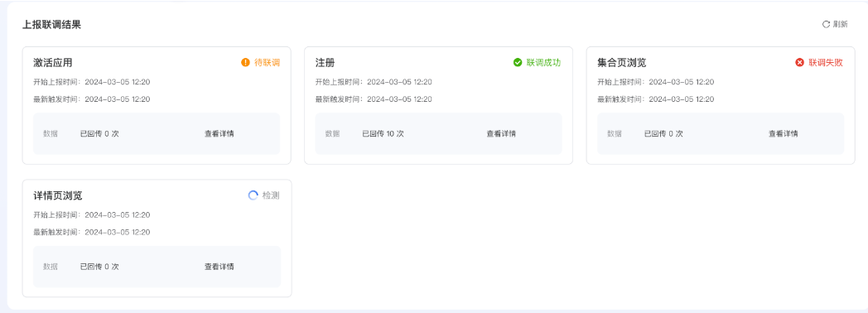Open 查看详情 in the 集合页浏览 card

(784, 134)
